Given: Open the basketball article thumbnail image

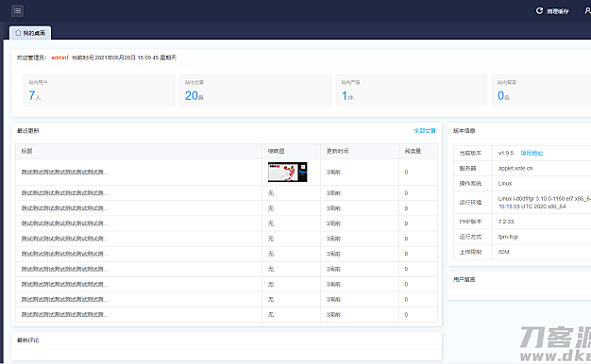Looking at the screenshot, I should tap(288, 172).
